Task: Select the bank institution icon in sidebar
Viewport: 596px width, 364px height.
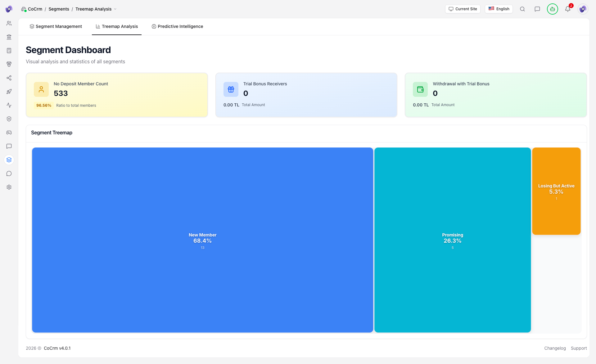Action: (9, 37)
